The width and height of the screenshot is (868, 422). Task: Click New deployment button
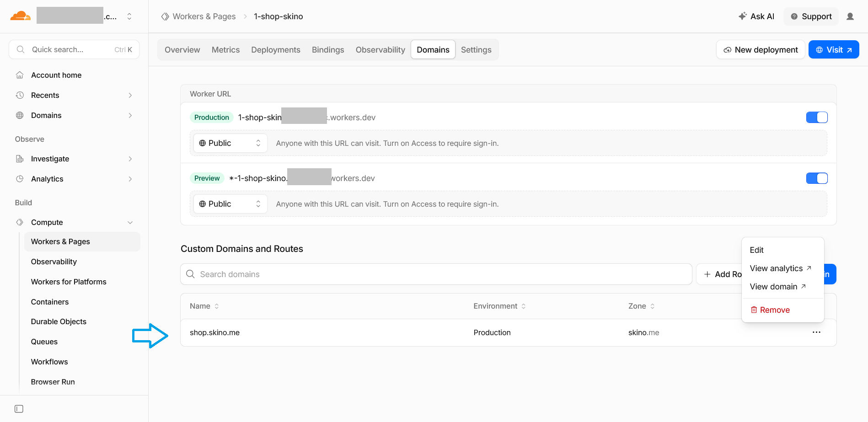coord(761,49)
